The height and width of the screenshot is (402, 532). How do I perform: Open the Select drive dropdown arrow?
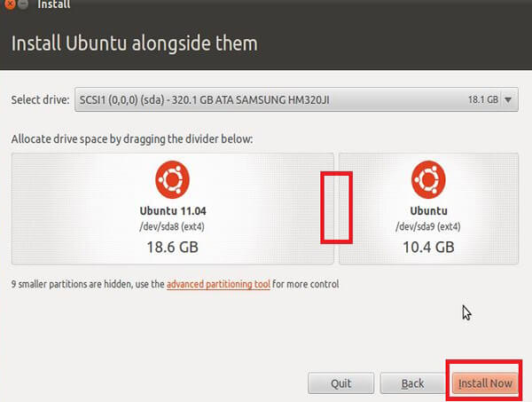pyautogui.click(x=508, y=99)
